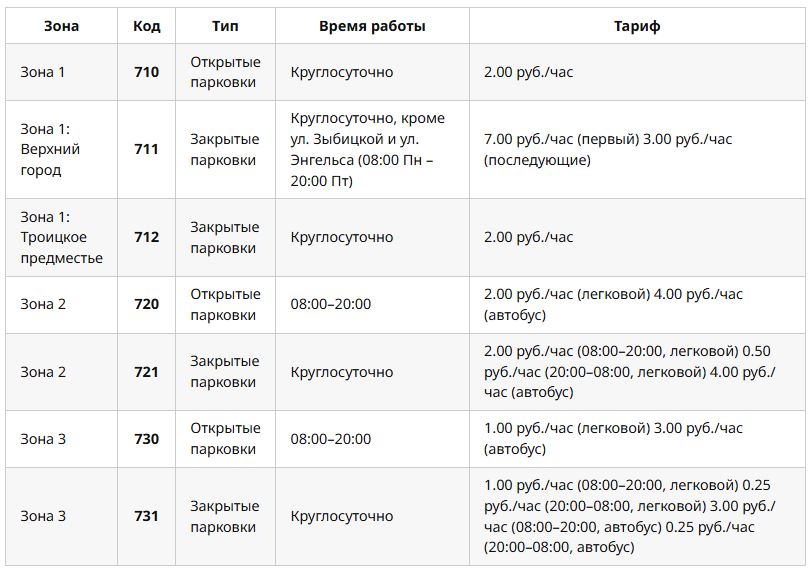This screenshot has width=810, height=573.
Task: Select the "Зона 1: Троицкое предместье" cell
Action: coord(61,237)
